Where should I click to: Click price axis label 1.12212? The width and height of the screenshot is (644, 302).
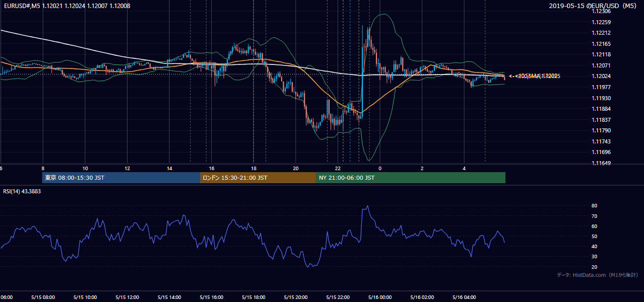tap(601, 33)
